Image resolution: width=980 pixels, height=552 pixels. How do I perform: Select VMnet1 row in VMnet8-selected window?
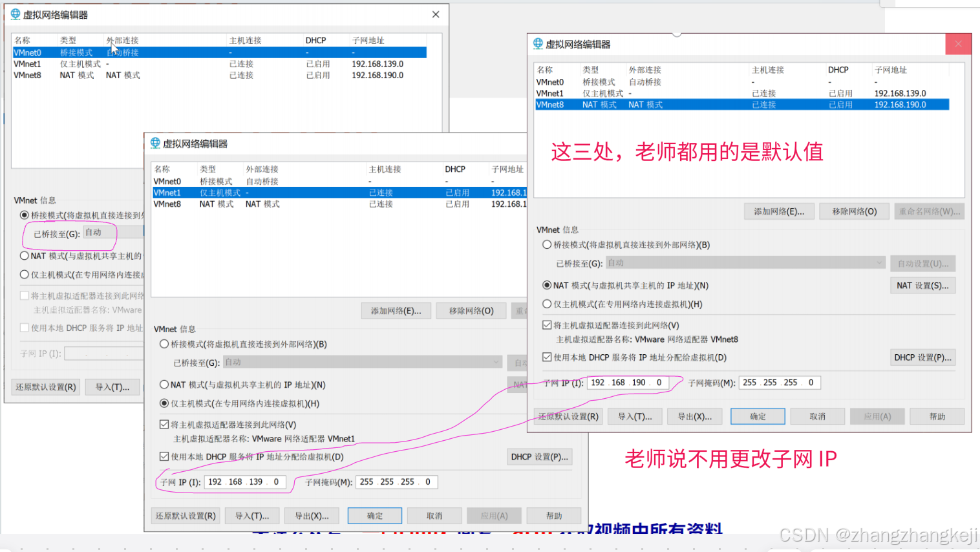(x=742, y=94)
